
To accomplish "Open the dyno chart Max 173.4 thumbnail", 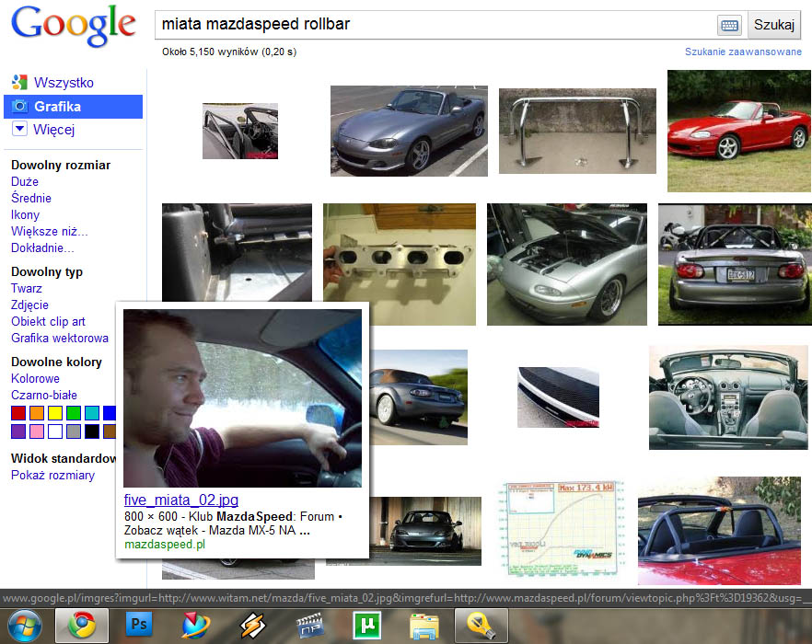I will pos(562,528).
